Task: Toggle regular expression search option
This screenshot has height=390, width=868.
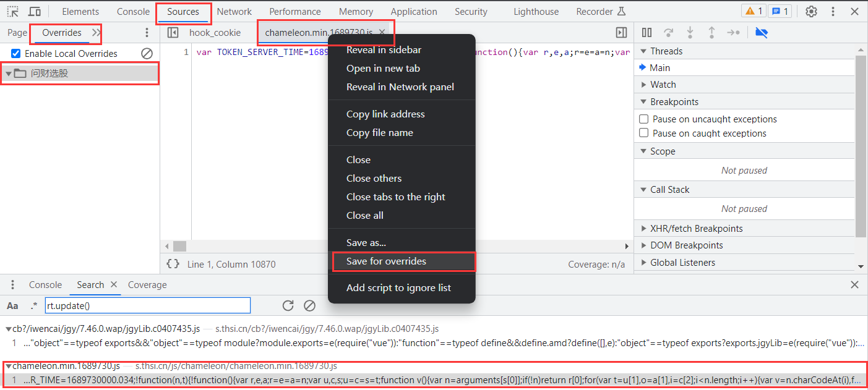Action: pyautogui.click(x=33, y=305)
